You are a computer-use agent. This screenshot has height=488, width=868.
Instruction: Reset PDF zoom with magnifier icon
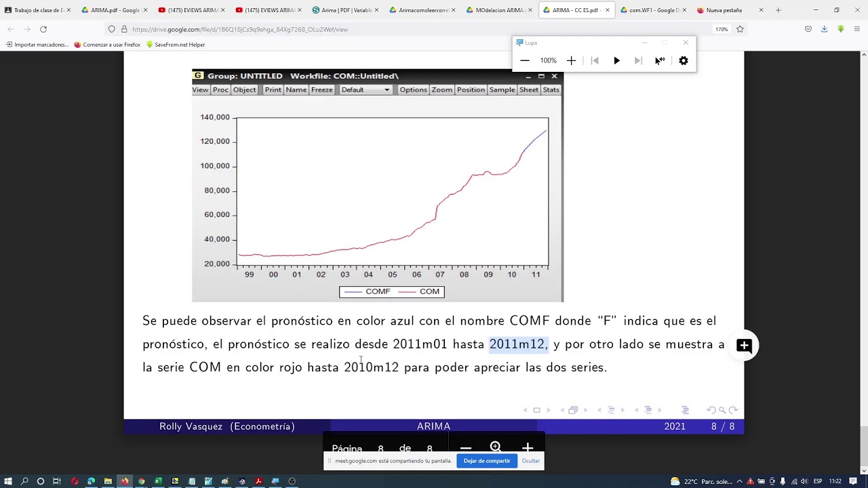tap(496, 447)
